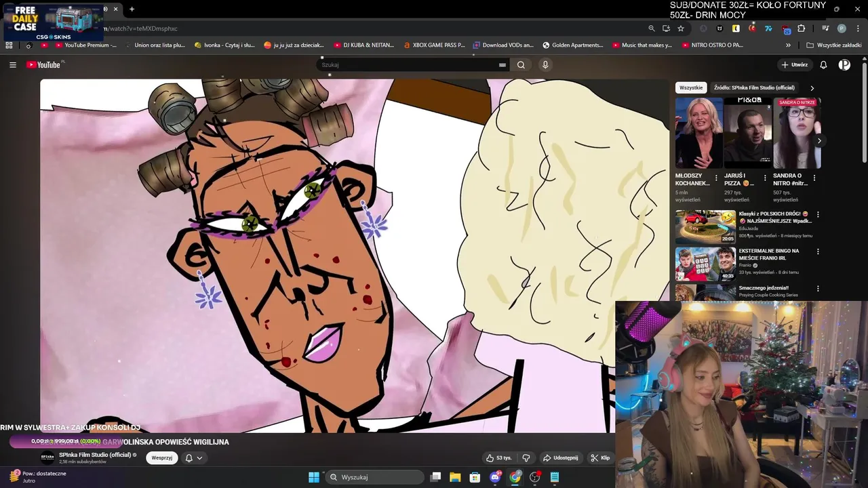The width and height of the screenshot is (868, 488).
Task: Show hidden bookmarks with double chevron
Action: click(x=788, y=45)
